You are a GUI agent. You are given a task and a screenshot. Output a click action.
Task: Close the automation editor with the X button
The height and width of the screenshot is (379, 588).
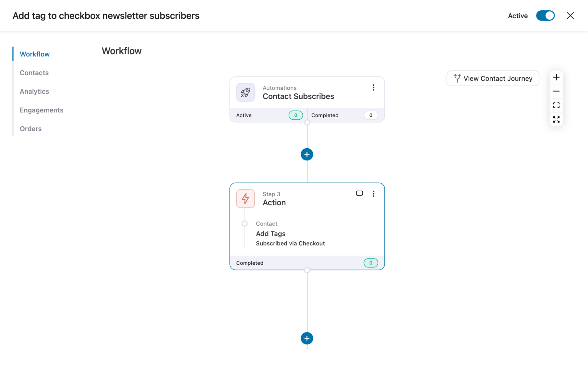[570, 16]
